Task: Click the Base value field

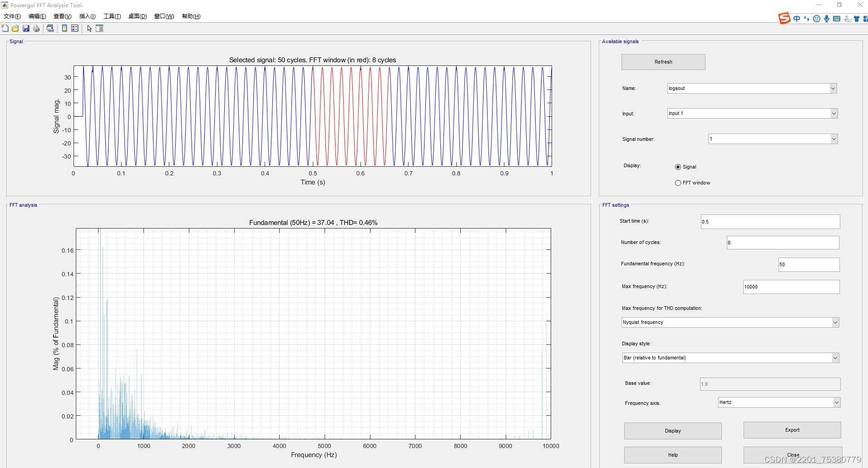Action: [770, 384]
